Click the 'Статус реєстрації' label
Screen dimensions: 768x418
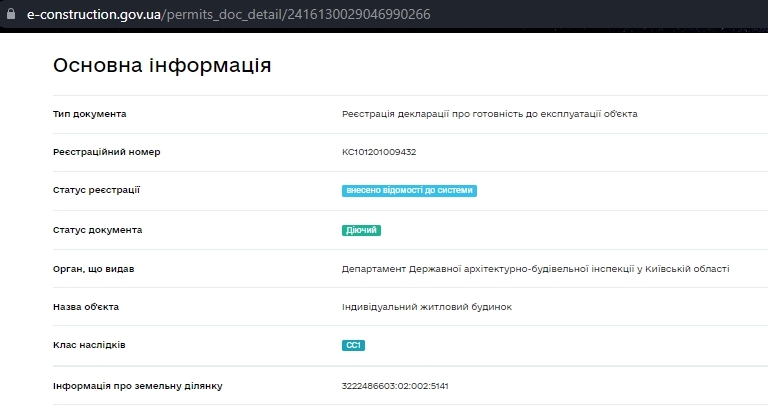(x=96, y=190)
